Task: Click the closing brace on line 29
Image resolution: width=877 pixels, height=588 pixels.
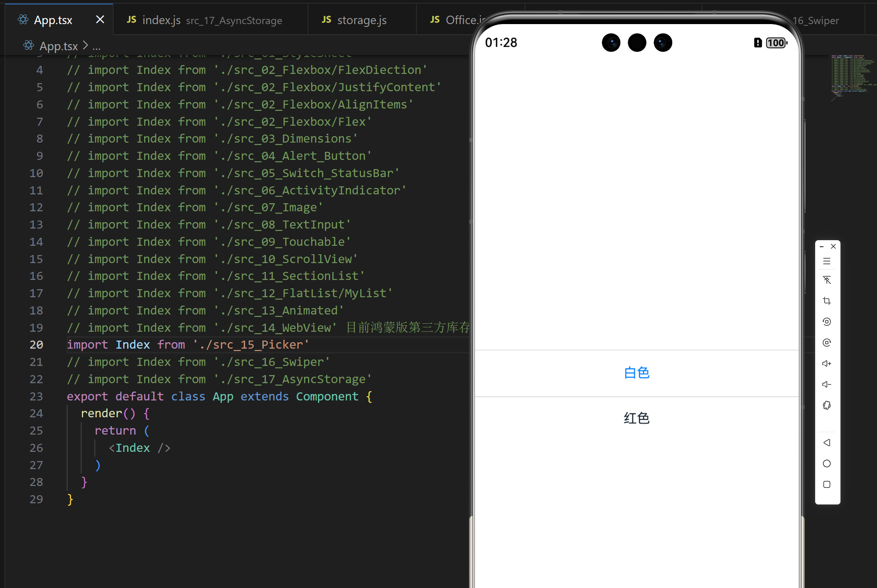Action: (70, 500)
